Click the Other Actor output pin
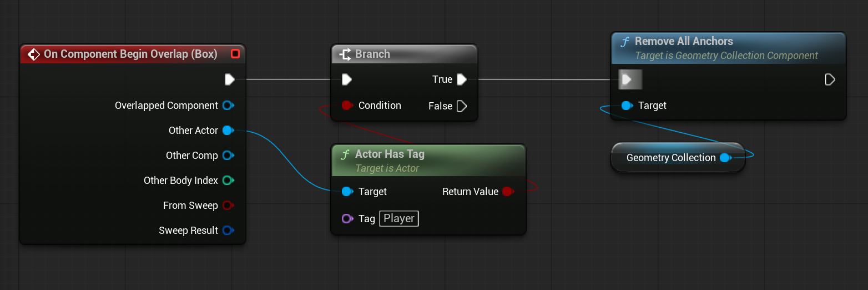 coord(227,131)
